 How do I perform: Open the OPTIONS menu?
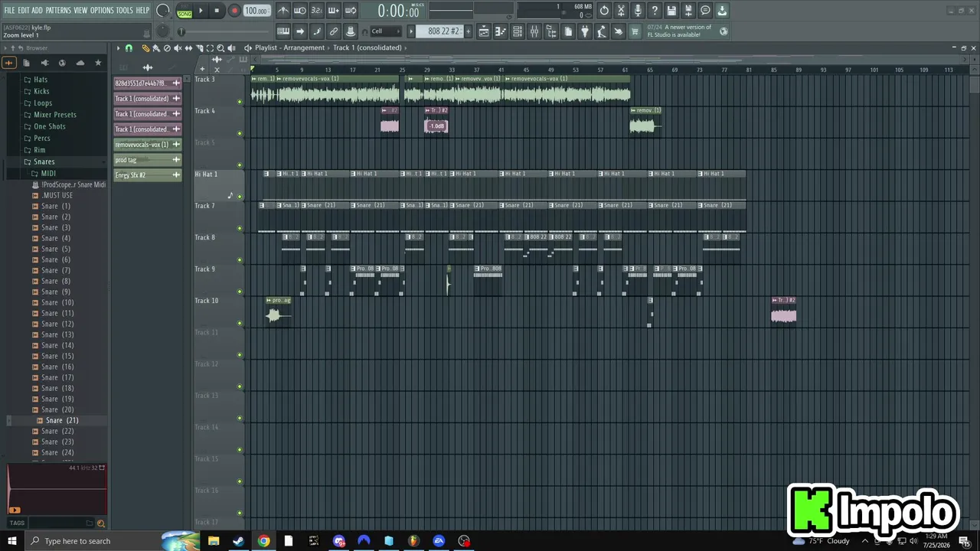coord(102,11)
